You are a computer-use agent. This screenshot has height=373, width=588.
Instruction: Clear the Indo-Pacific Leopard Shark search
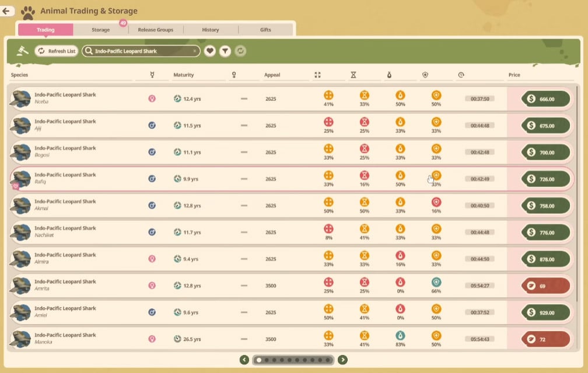[195, 51]
